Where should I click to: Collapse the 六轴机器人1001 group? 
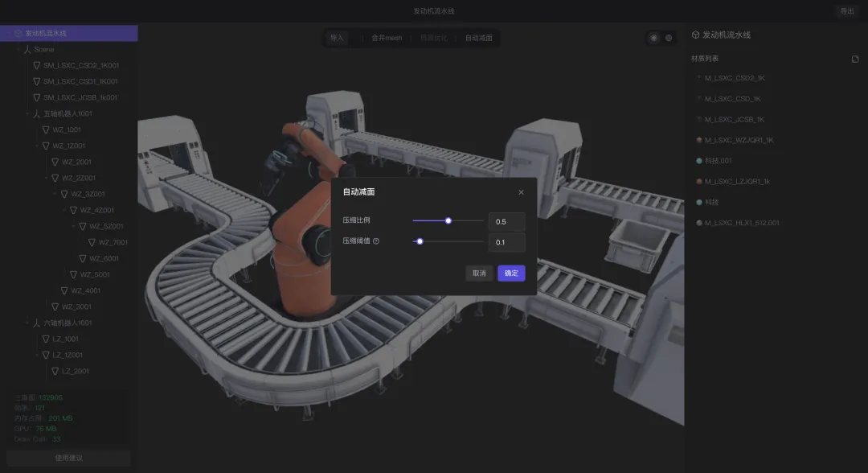pyautogui.click(x=27, y=323)
